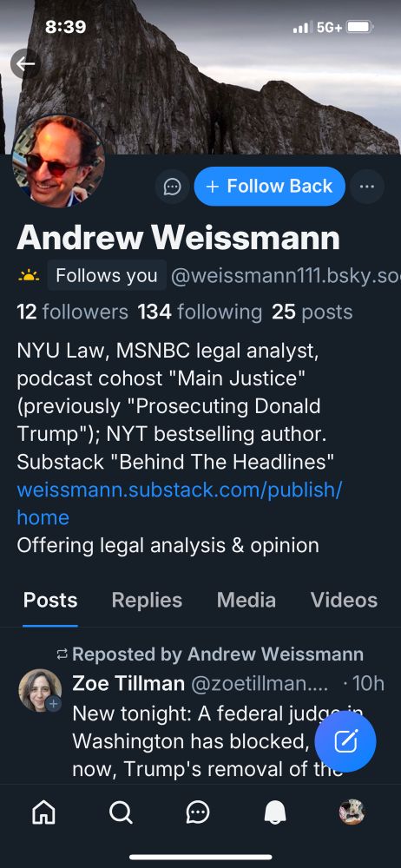
Task: View the 12 followers list
Action: 73,312
